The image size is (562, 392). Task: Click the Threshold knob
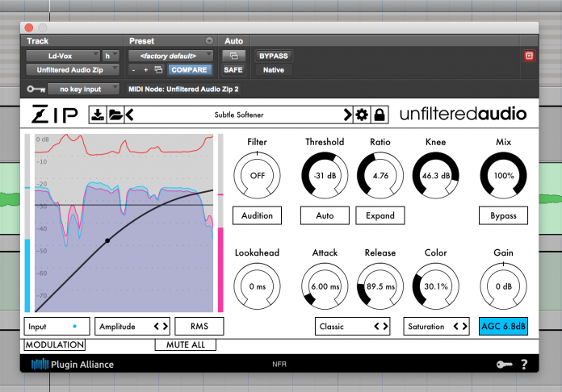pos(325,175)
